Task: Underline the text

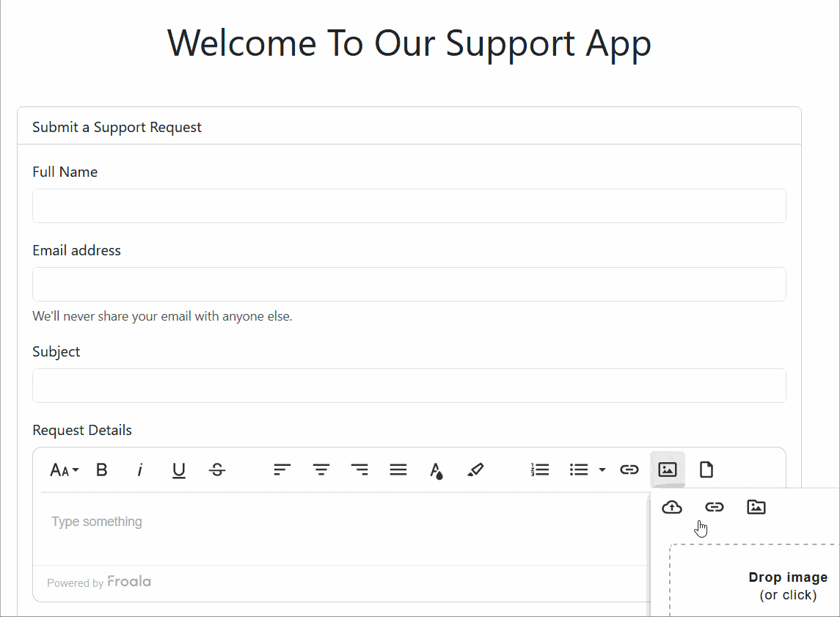Action: 178,470
